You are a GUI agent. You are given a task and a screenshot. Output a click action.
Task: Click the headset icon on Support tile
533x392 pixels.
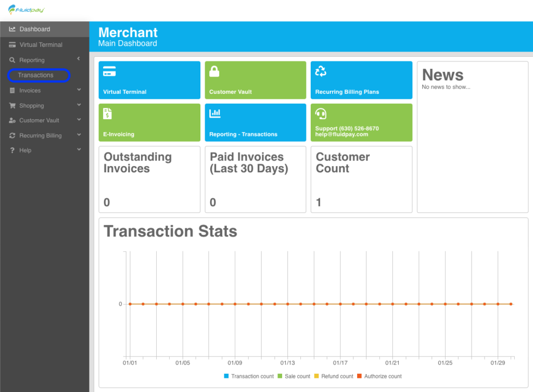[321, 113]
